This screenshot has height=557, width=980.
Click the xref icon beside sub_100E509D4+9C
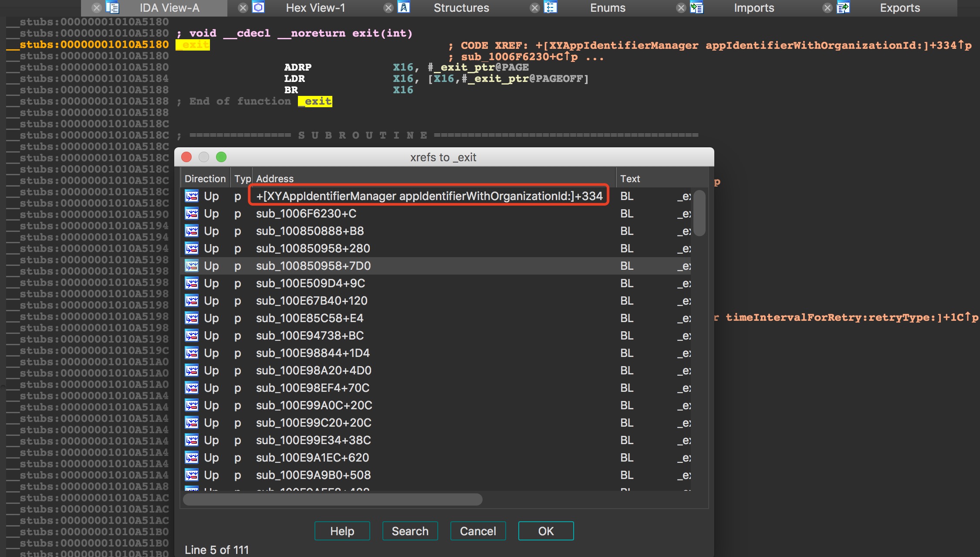(x=192, y=283)
